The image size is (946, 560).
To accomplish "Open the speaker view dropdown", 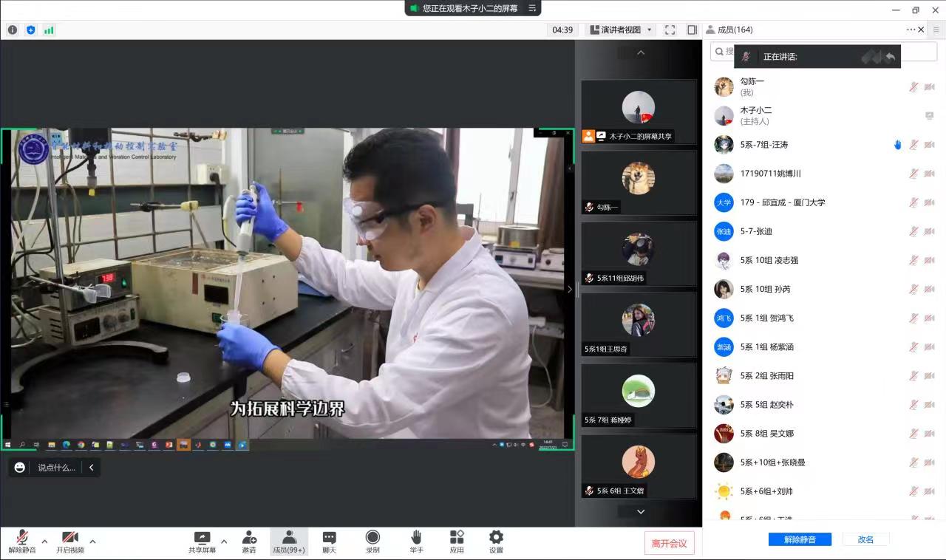I will 621,30.
